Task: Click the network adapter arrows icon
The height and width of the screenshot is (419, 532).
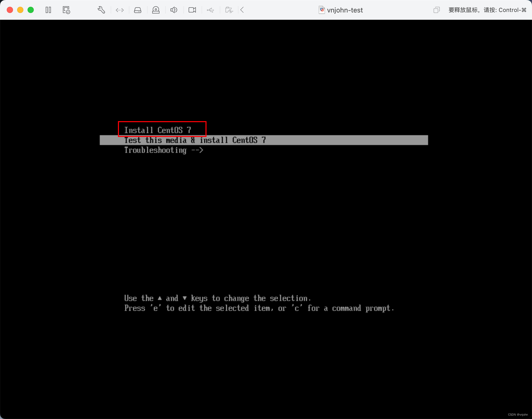Action: (x=120, y=10)
